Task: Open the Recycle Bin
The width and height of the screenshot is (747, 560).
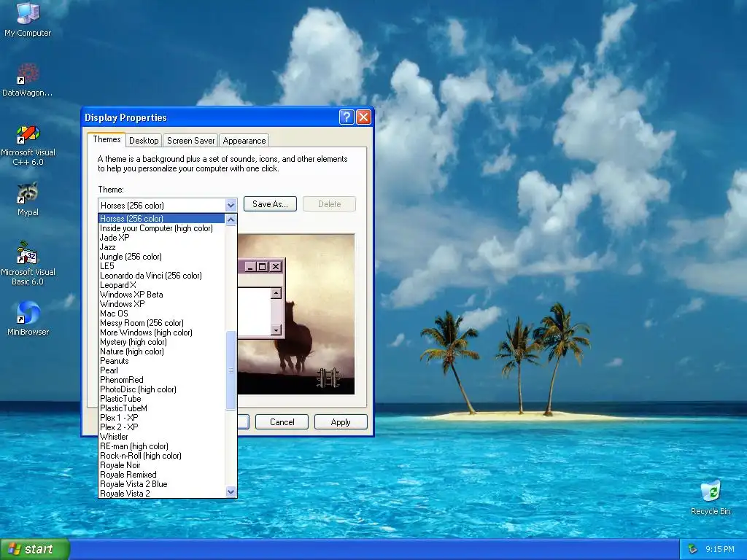Action: [711, 498]
